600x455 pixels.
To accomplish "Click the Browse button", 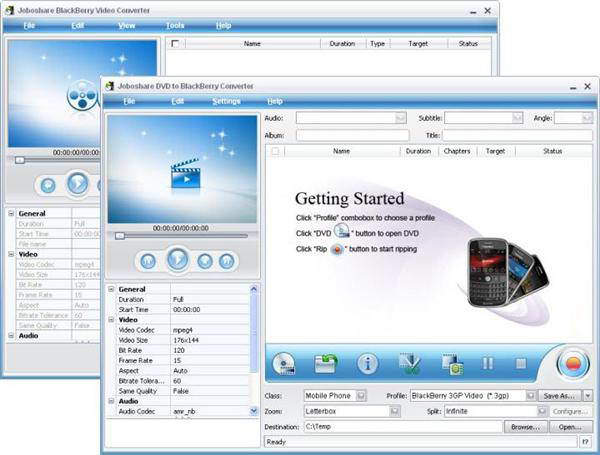I will [526, 427].
